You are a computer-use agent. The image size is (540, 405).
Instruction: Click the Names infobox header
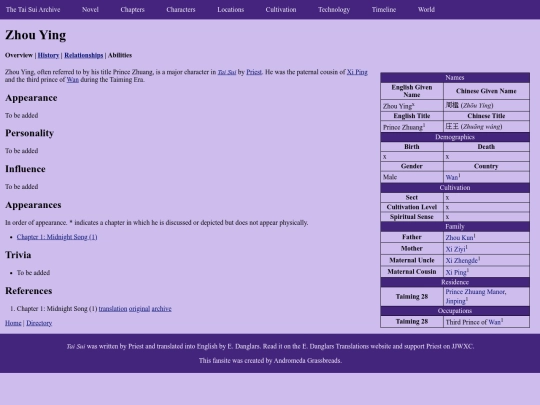pyautogui.click(x=455, y=77)
